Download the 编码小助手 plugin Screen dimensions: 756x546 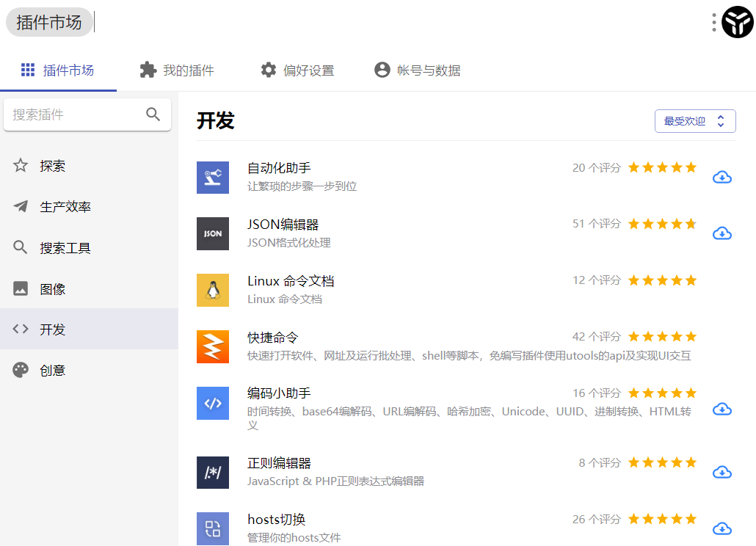pyautogui.click(x=722, y=409)
